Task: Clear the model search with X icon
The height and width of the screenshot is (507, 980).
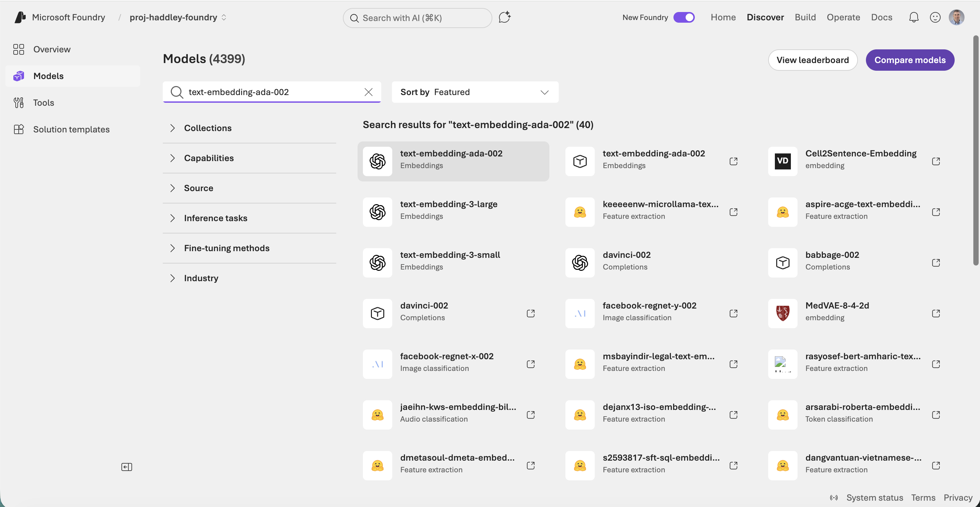Action: click(x=368, y=92)
